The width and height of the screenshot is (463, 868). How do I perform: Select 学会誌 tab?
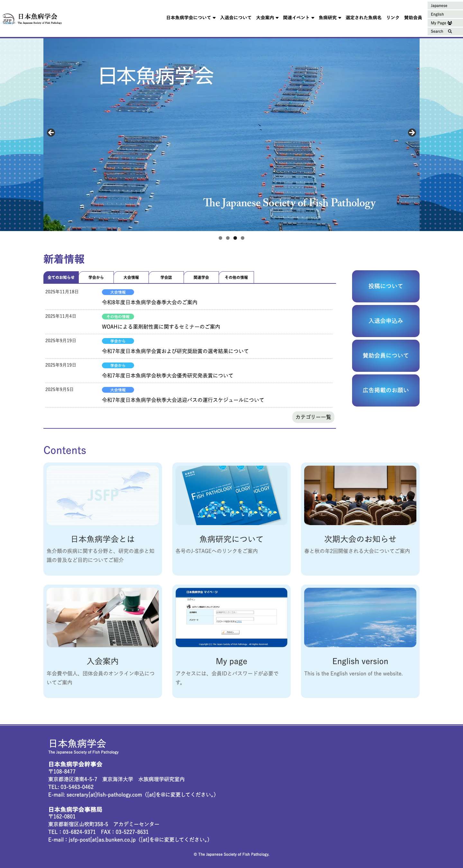166,277
